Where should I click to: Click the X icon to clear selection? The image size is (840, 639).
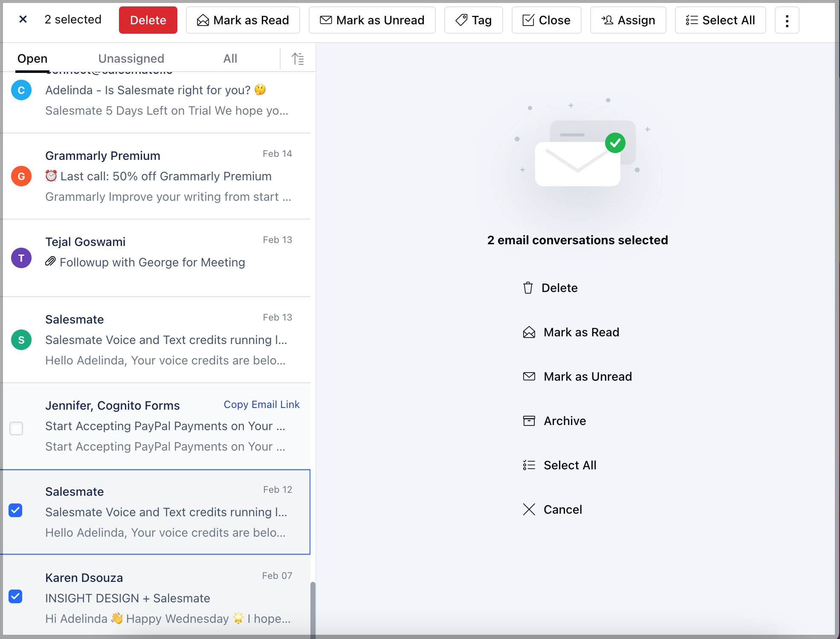click(x=23, y=20)
